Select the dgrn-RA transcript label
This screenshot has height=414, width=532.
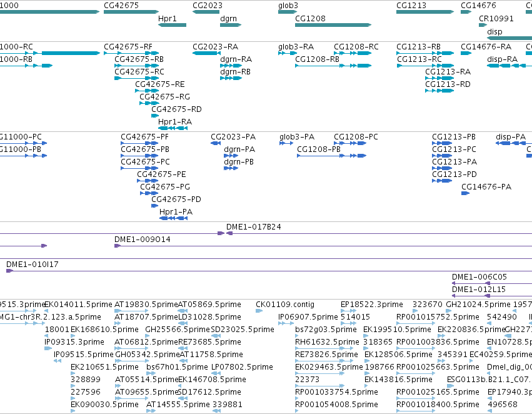click(x=236, y=59)
